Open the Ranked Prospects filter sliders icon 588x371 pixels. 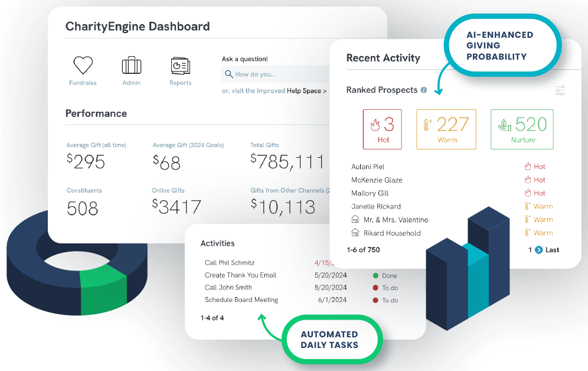pos(560,90)
